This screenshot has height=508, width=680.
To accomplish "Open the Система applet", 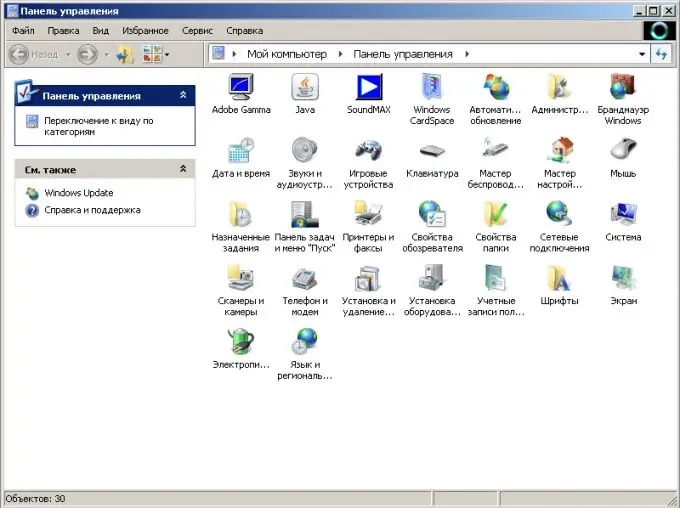I will (623, 221).
